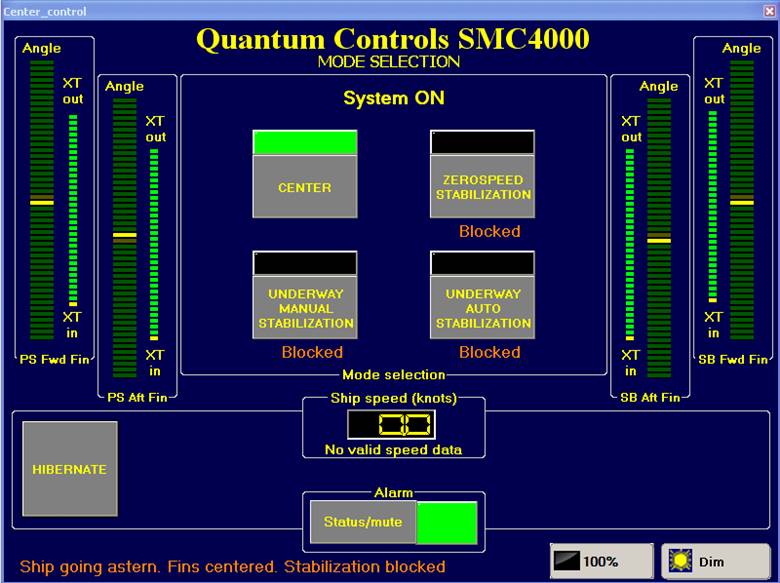
Task: Click the 'SB Aft Fin' label
Action: tap(650, 397)
